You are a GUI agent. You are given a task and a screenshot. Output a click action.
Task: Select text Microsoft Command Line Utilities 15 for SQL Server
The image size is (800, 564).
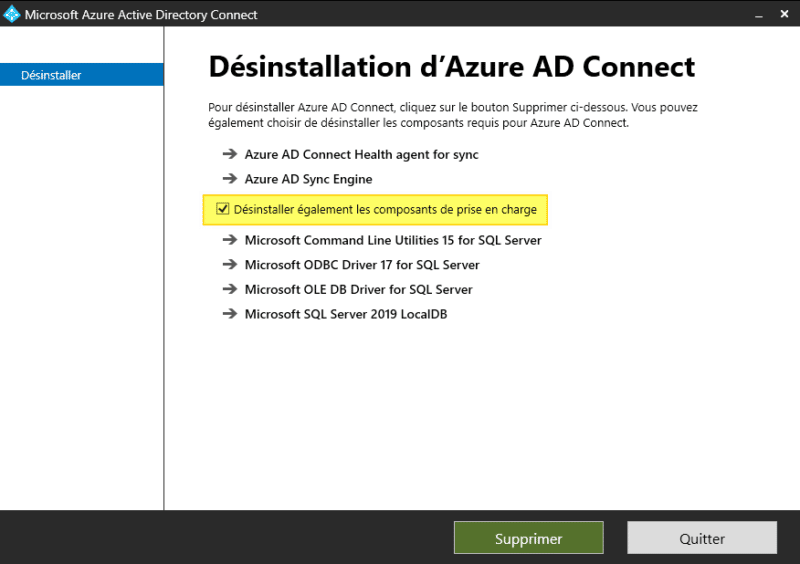point(393,240)
